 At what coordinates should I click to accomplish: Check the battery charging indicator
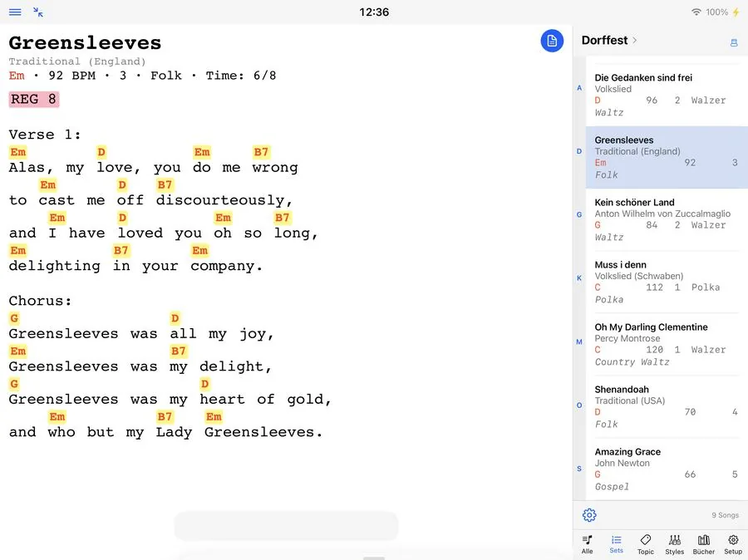point(736,12)
